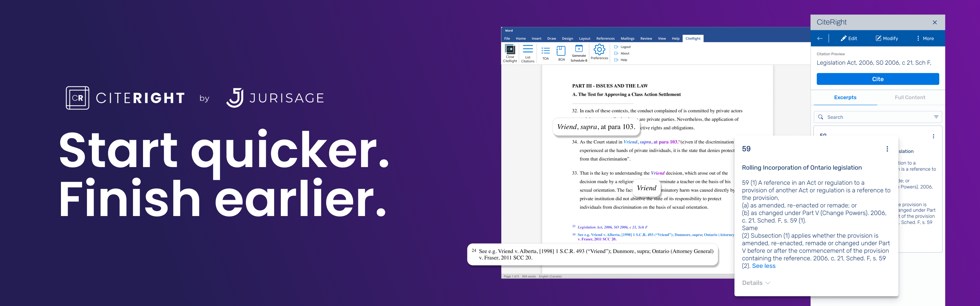Open the Home ribbon tab
This screenshot has width=980, height=306.
click(521, 38)
